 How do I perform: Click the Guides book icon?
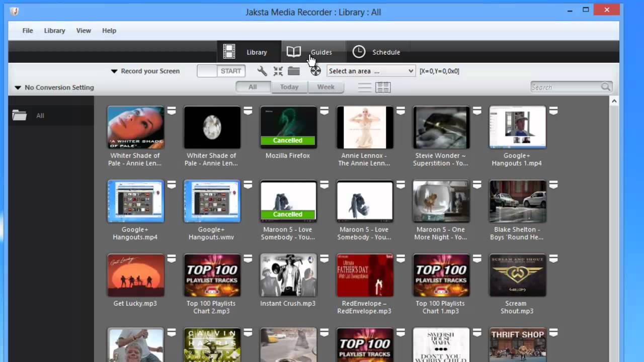(294, 51)
